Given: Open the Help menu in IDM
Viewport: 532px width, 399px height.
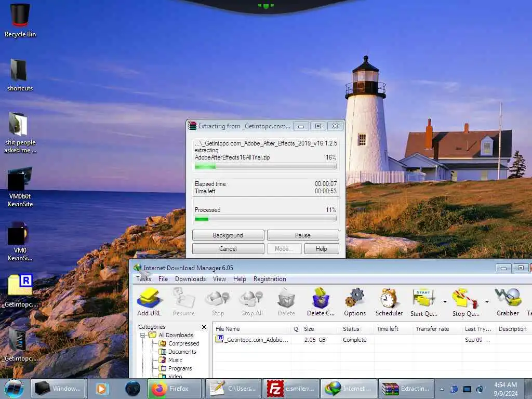Looking at the screenshot, I should click(x=240, y=279).
